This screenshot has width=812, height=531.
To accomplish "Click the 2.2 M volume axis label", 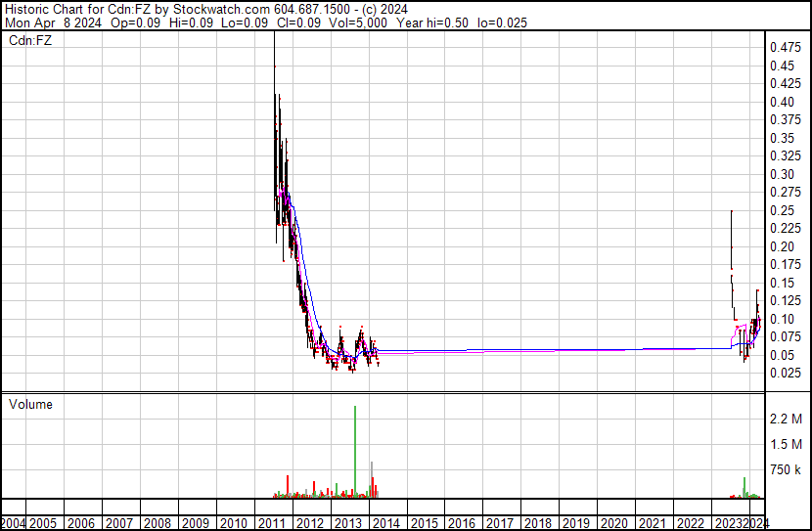I will pos(786,419).
